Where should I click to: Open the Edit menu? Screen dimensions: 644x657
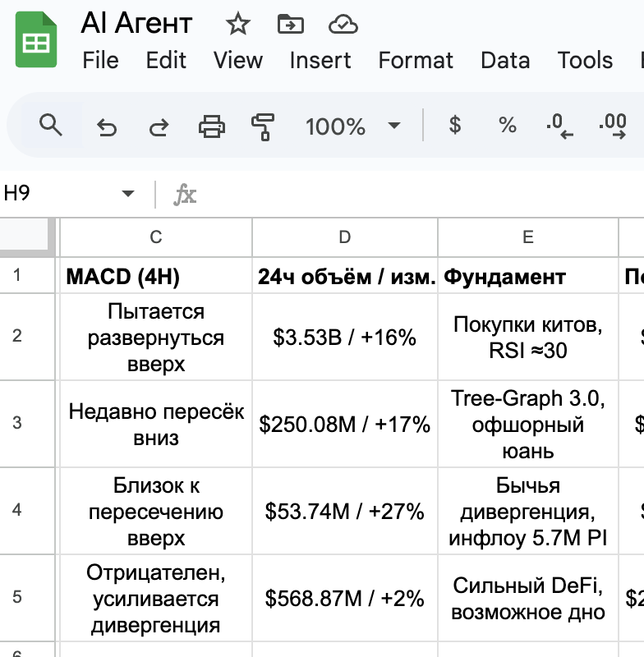(x=166, y=60)
